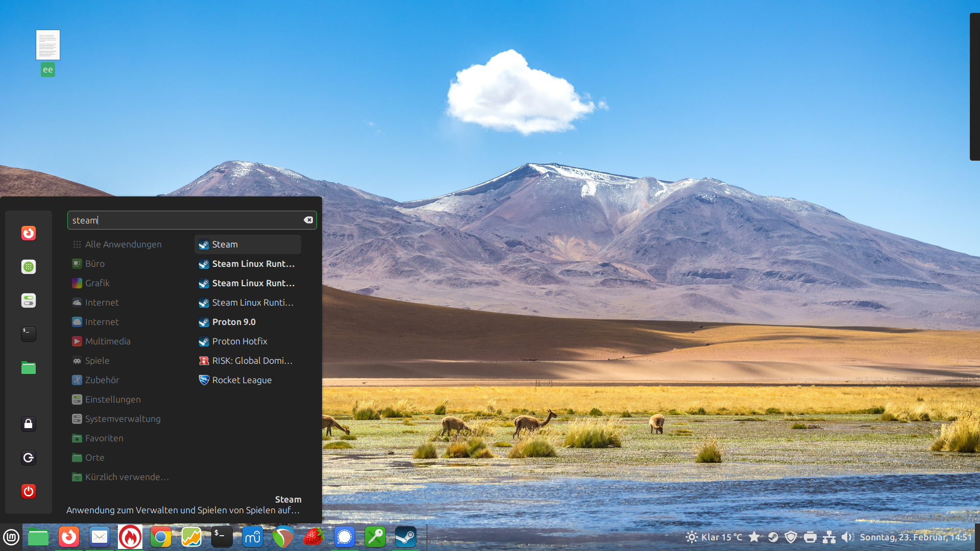Select the Systemverwaltung category
The width and height of the screenshot is (980, 551).
(122, 419)
